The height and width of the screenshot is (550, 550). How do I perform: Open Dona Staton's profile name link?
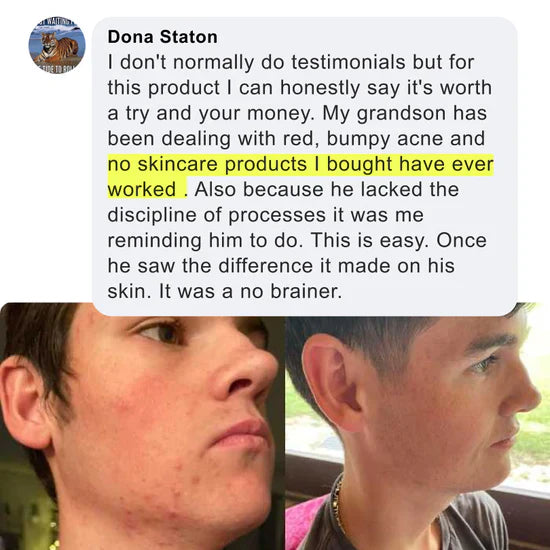click(162, 37)
